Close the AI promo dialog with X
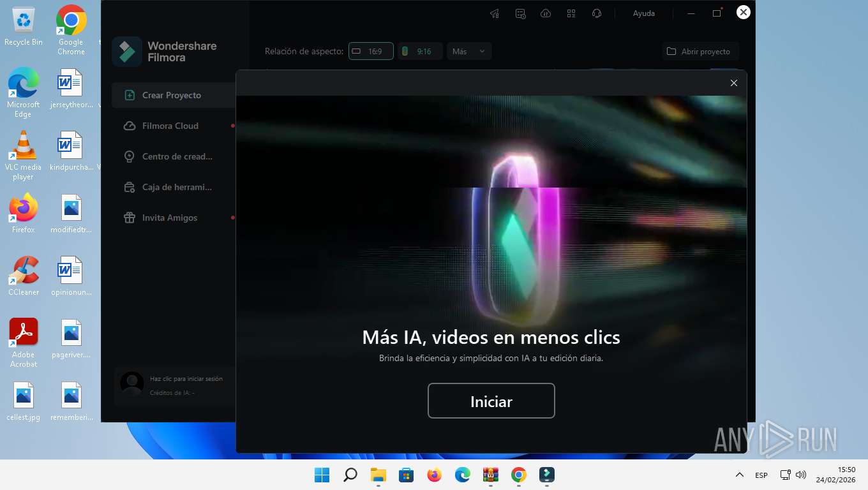 (734, 83)
